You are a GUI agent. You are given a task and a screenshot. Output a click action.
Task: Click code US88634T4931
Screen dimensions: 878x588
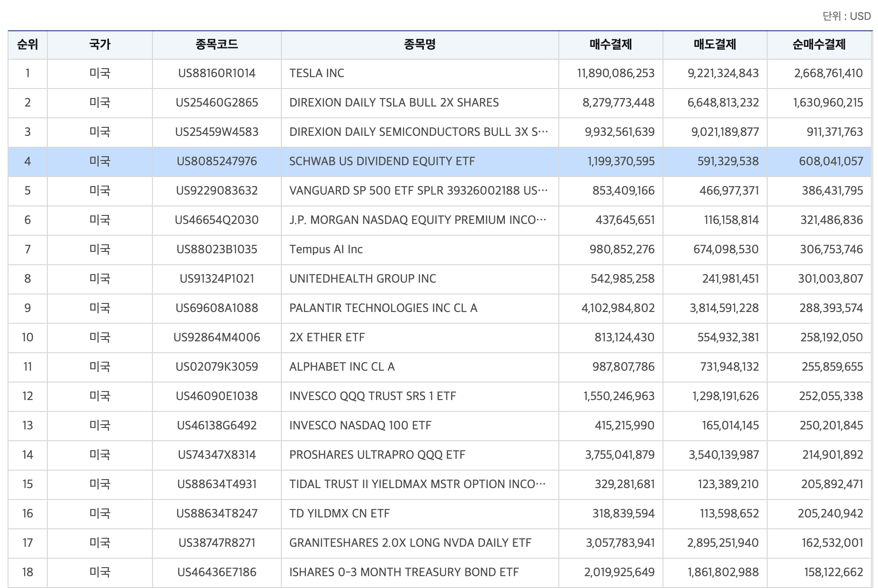pyautogui.click(x=217, y=484)
